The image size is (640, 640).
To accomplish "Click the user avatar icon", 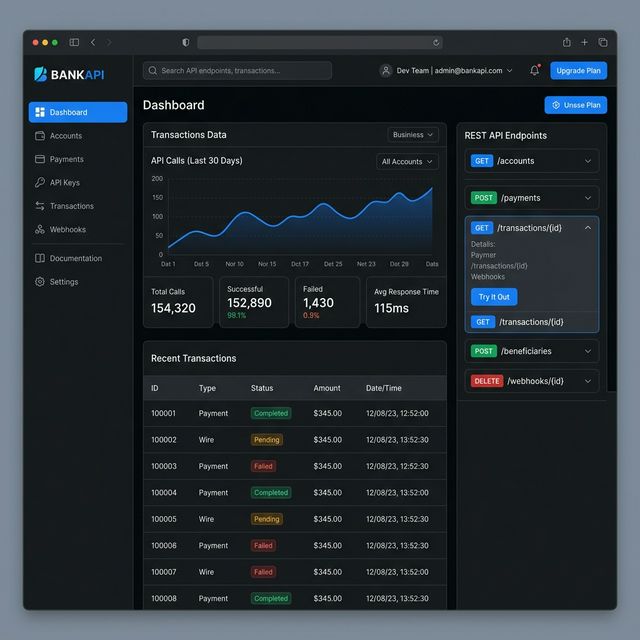I will point(386,71).
